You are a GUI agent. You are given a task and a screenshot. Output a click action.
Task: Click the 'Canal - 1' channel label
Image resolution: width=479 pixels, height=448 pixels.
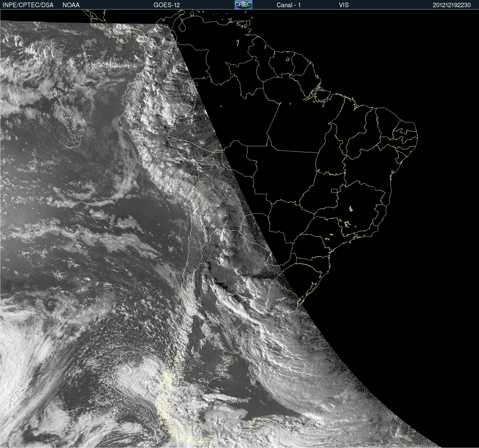tap(289, 5)
